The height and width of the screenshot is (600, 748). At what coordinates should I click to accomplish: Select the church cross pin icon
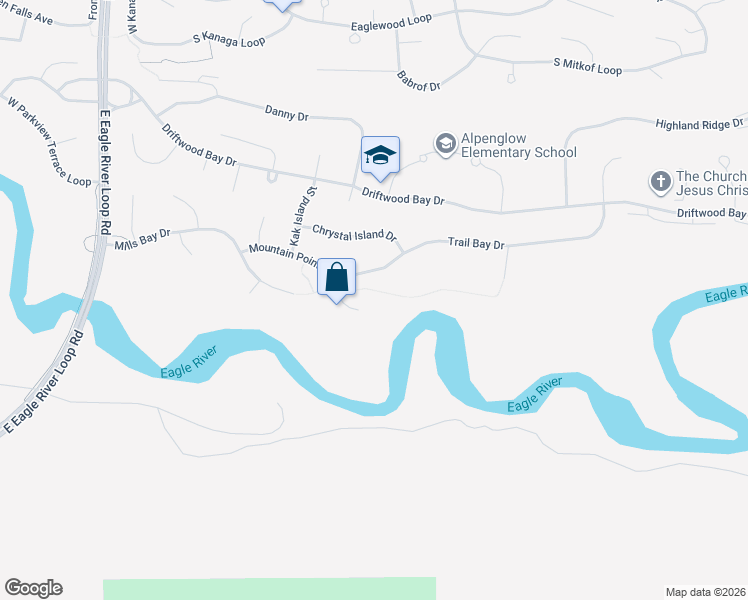661,183
